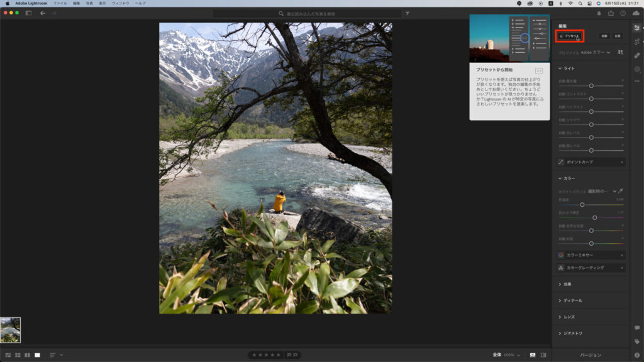Open the 表示 menu
644x362 pixels.
[103, 3]
